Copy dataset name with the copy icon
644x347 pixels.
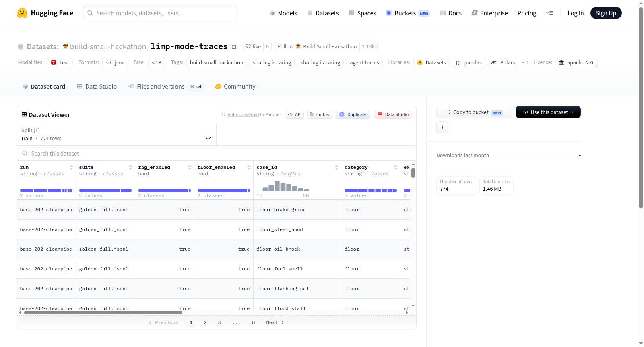(233, 46)
